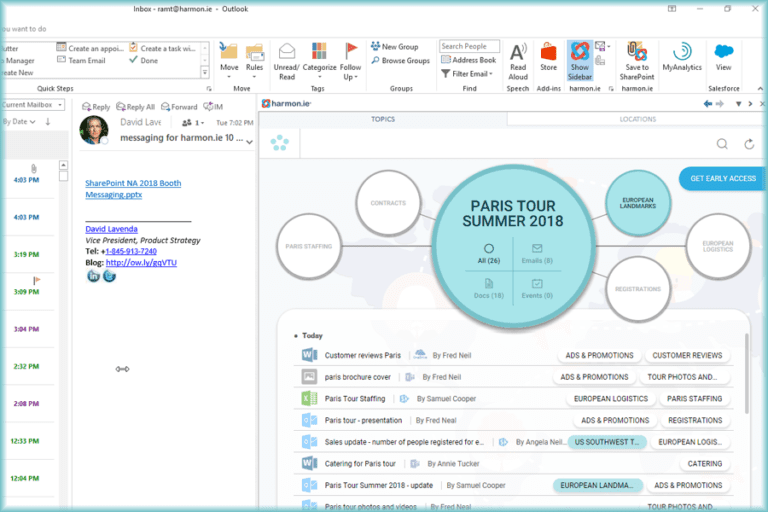
Task: Open the Categorize color menu
Action: [319, 61]
